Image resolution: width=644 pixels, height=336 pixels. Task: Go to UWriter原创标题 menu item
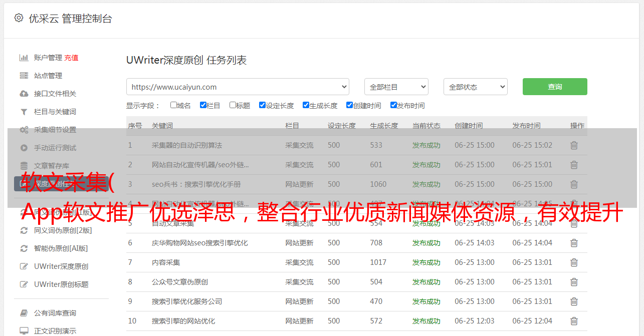tap(61, 284)
